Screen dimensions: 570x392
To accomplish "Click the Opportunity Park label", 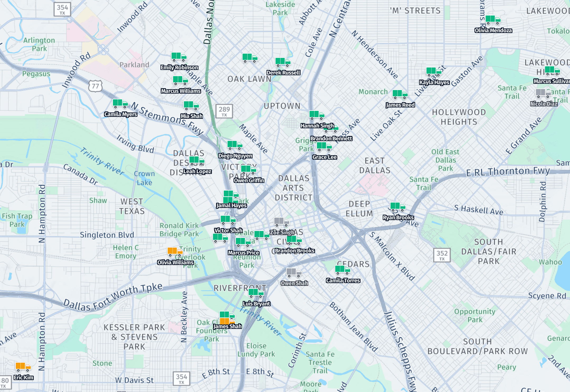I will pos(475,315).
